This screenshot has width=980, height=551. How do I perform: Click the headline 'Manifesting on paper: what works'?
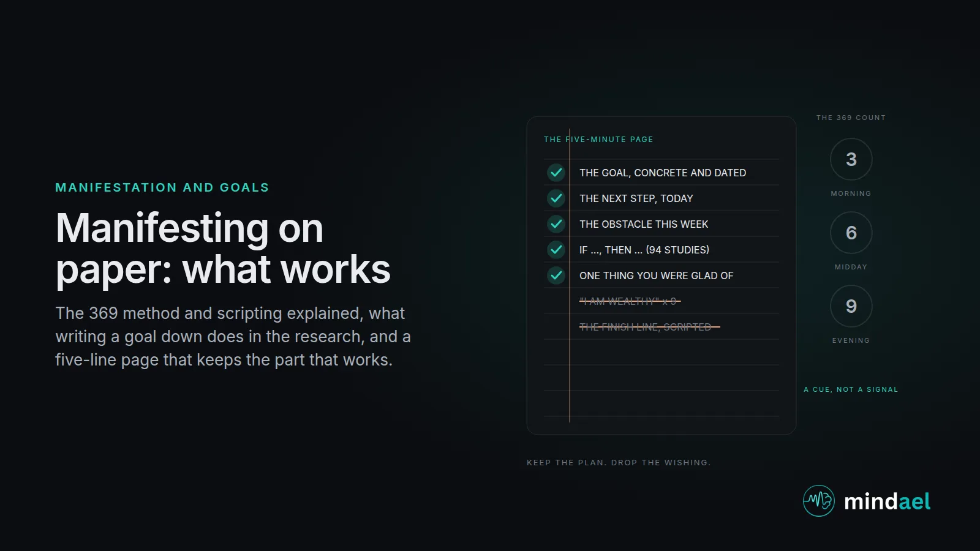(223, 249)
